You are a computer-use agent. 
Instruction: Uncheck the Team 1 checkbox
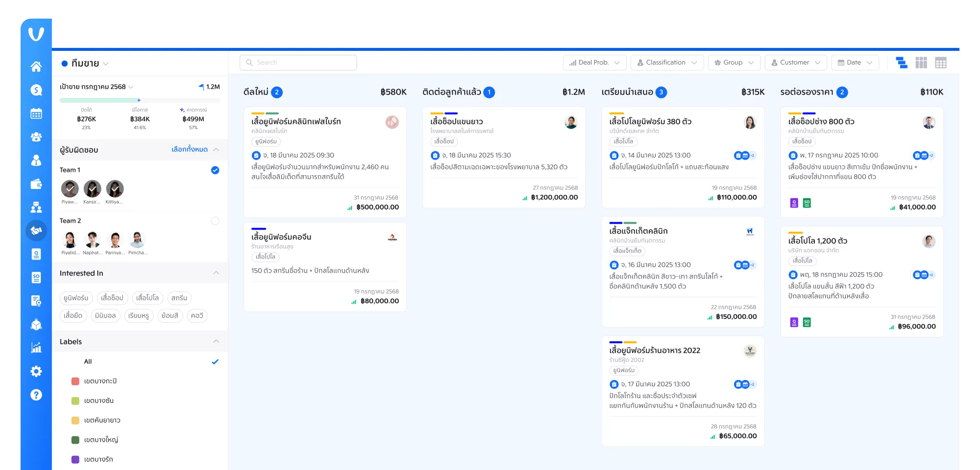215,170
